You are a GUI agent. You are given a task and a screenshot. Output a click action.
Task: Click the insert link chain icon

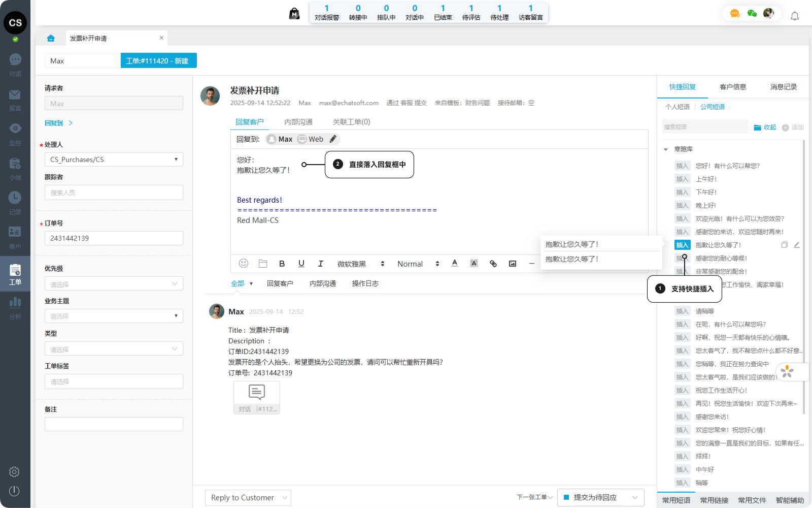[x=493, y=264]
